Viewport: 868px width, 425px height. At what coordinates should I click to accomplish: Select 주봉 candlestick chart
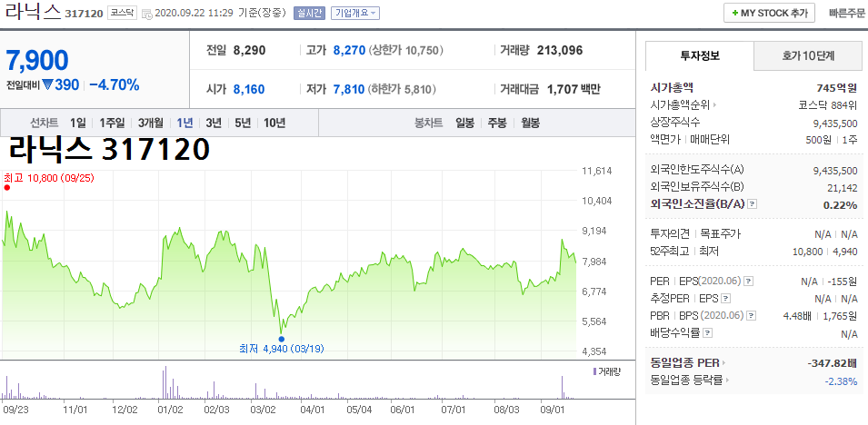[496, 123]
